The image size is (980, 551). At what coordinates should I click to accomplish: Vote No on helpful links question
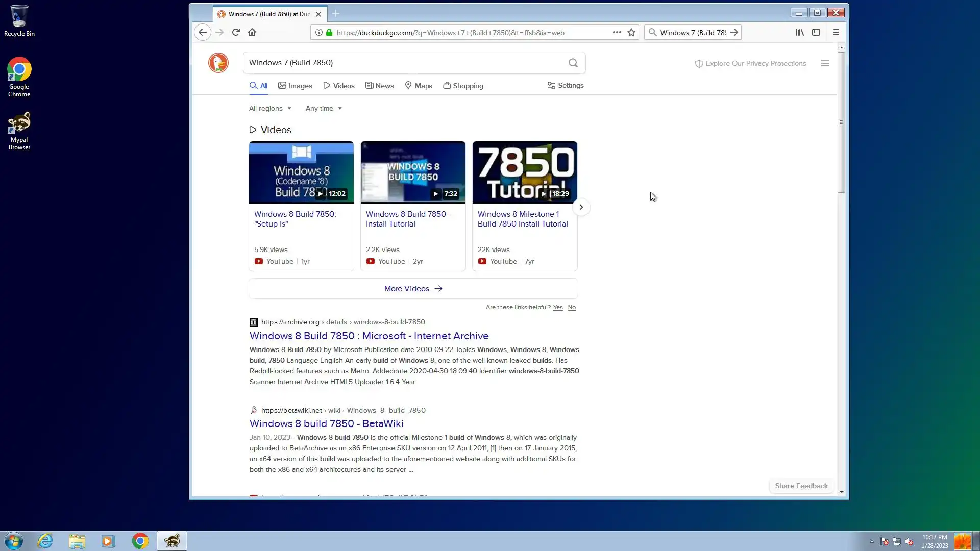[x=572, y=307]
